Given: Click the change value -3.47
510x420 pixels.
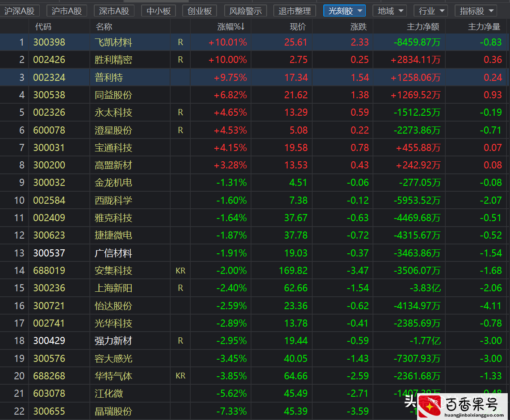Looking at the screenshot, I should [358, 270].
